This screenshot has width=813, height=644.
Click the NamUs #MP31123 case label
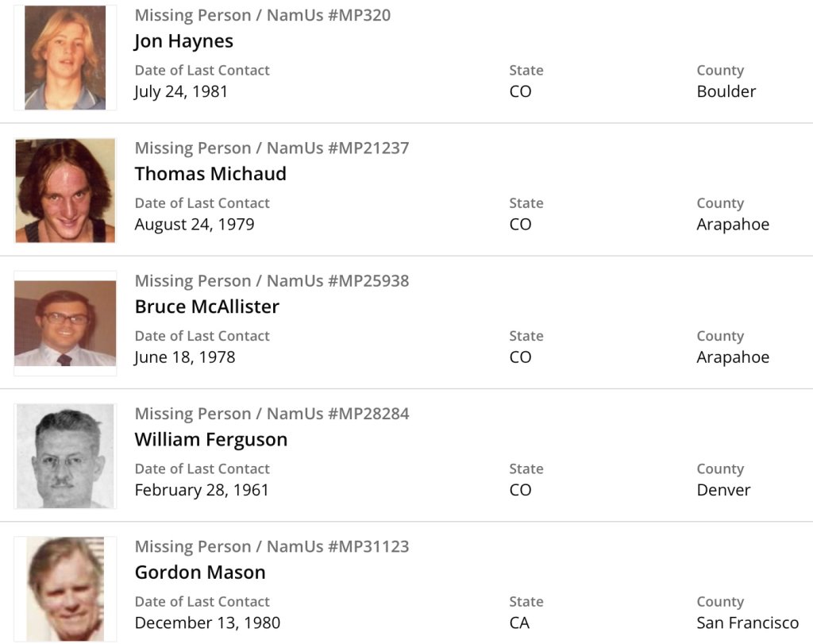[x=272, y=546]
